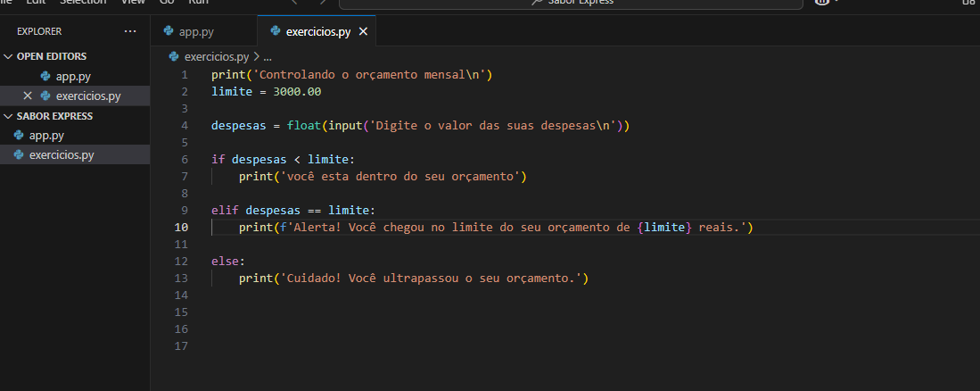This screenshot has height=391, width=980.
Task: Click the 'Controlando o orçamento mensal' string
Action: [369, 75]
